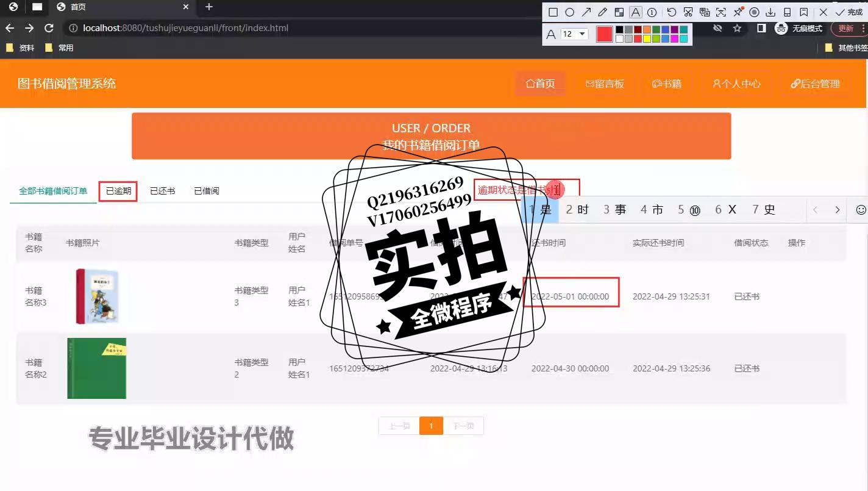Send the screenshot to phone
868x491 pixels.
point(787,12)
